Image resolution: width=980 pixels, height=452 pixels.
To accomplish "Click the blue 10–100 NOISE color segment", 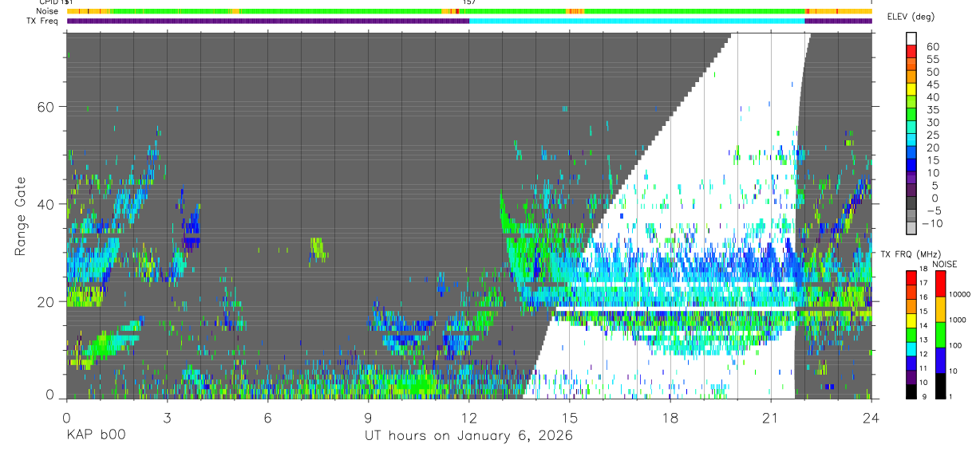I will 940,360.
